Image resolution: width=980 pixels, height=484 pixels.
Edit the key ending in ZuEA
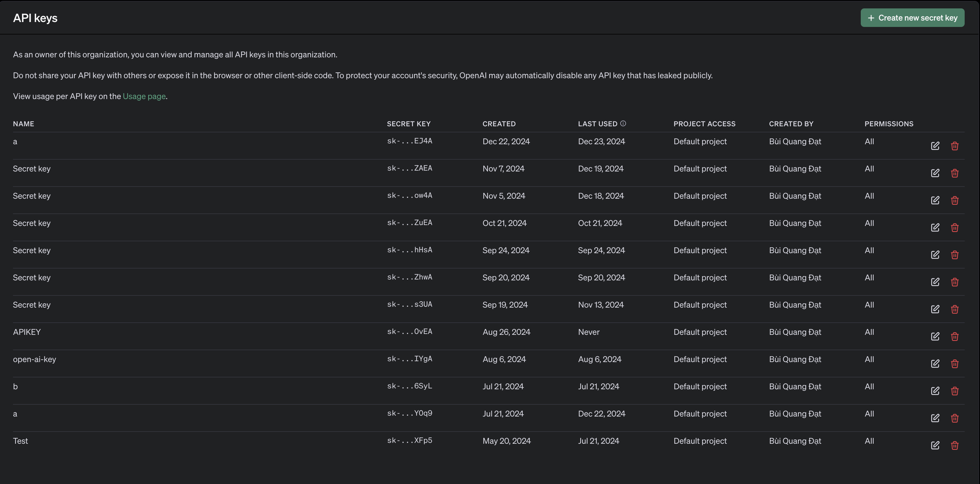pos(935,227)
